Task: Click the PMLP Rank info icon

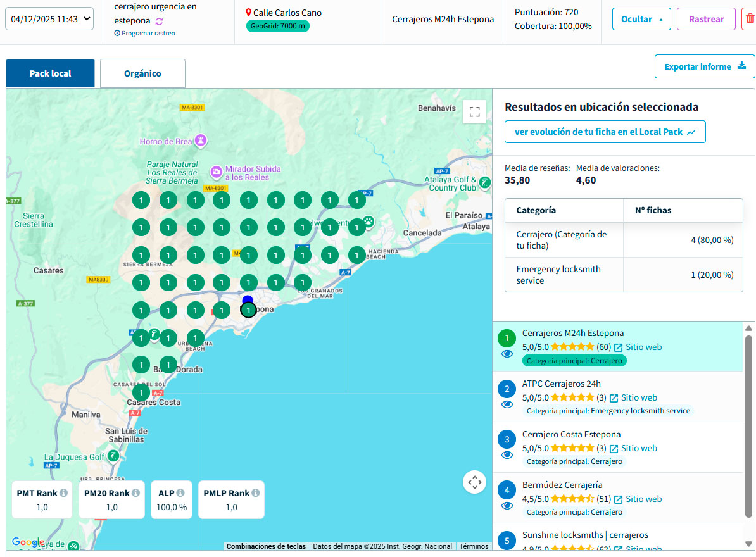Action: pyautogui.click(x=256, y=493)
